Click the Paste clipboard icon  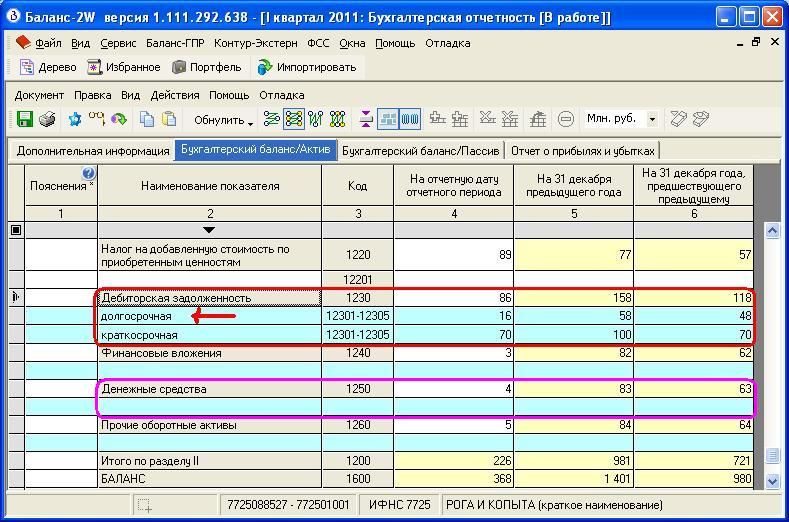click(x=169, y=119)
